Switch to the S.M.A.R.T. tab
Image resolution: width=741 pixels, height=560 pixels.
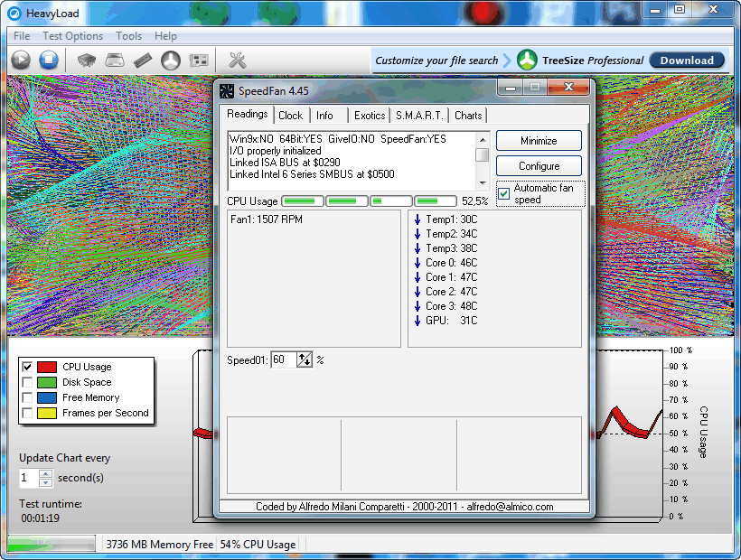pyautogui.click(x=419, y=116)
